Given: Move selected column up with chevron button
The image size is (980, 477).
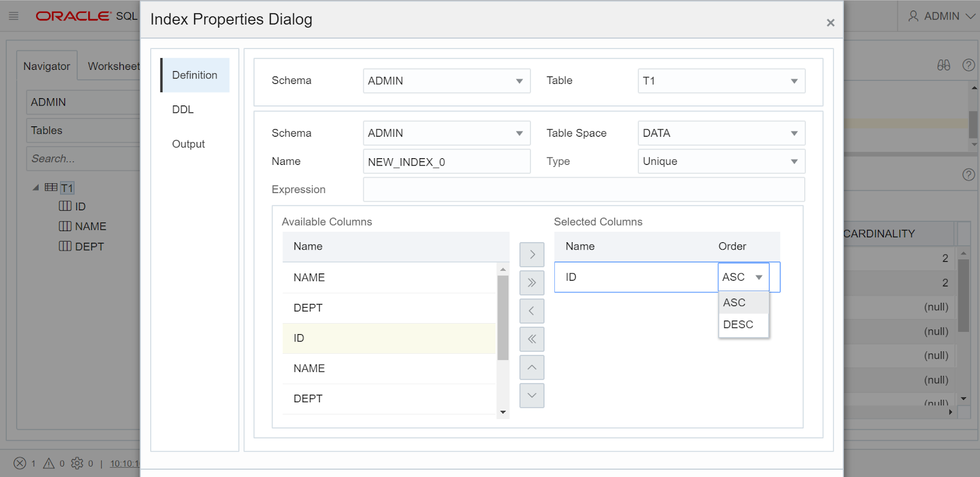Looking at the screenshot, I should 532,367.
